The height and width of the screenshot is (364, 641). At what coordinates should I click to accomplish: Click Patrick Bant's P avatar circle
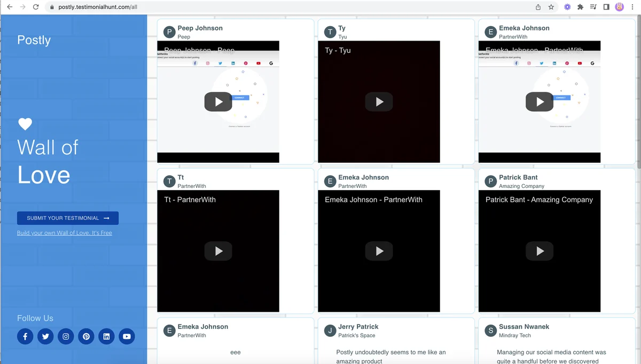pos(491,181)
